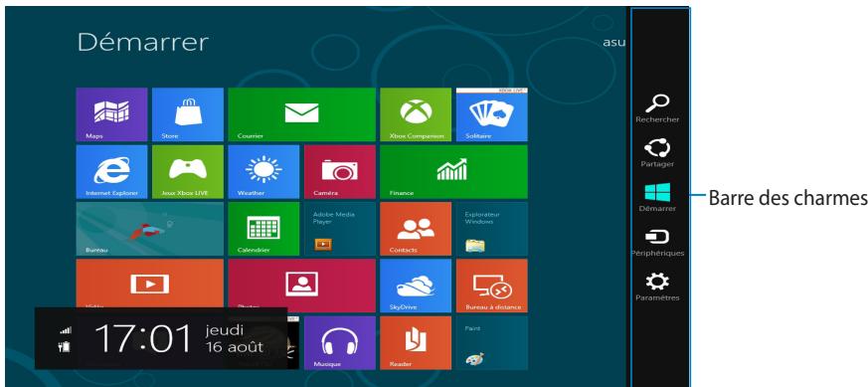Click the Démarrer charm
The height and width of the screenshot is (387, 868).
click(657, 198)
